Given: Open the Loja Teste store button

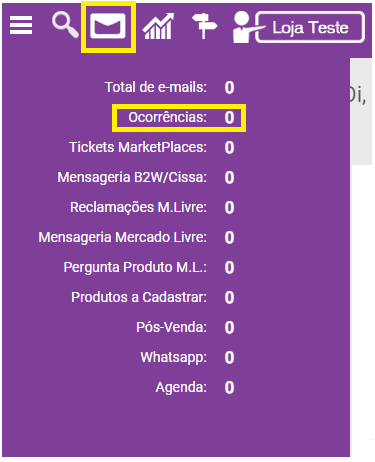Looking at the screenshot, I should (310, 27).
